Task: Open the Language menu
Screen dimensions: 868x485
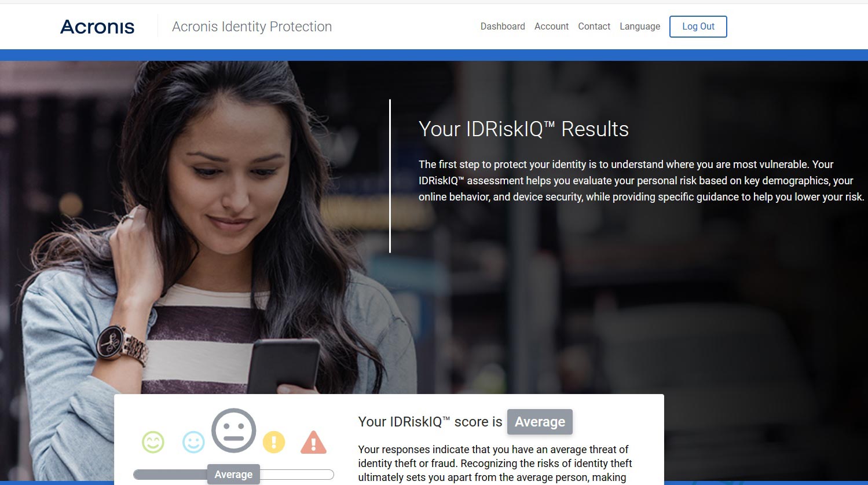Action: coord(640,27)
